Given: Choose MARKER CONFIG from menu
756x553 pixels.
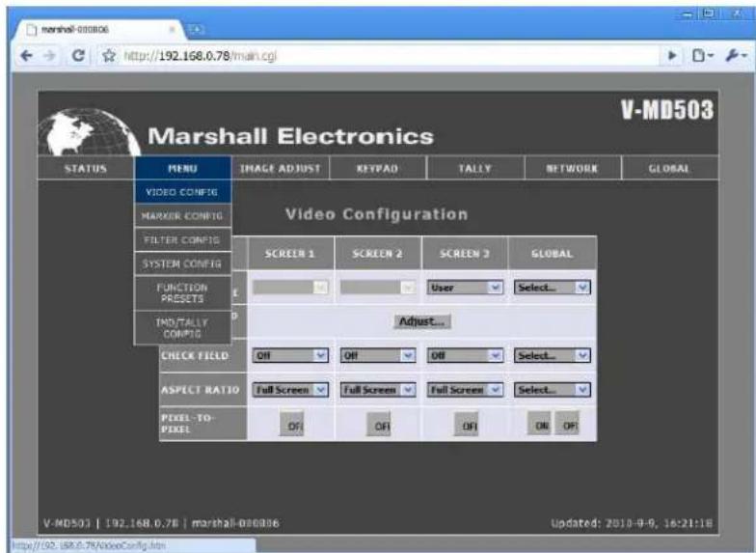Looking at the screenshot, I should pos(183,216).
